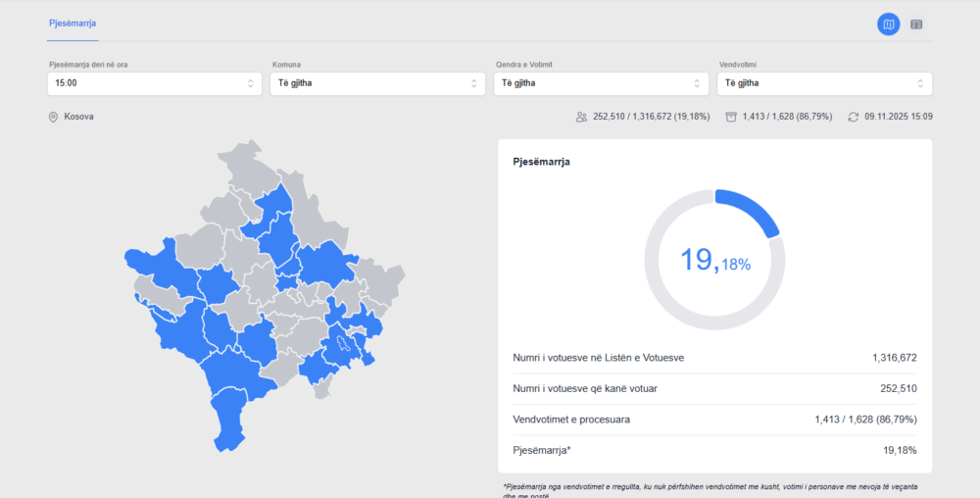This screenshot has width=980, height=498.
Task: Click Numri i votuesve që kanë votuar row
Action: coord(714,388)
